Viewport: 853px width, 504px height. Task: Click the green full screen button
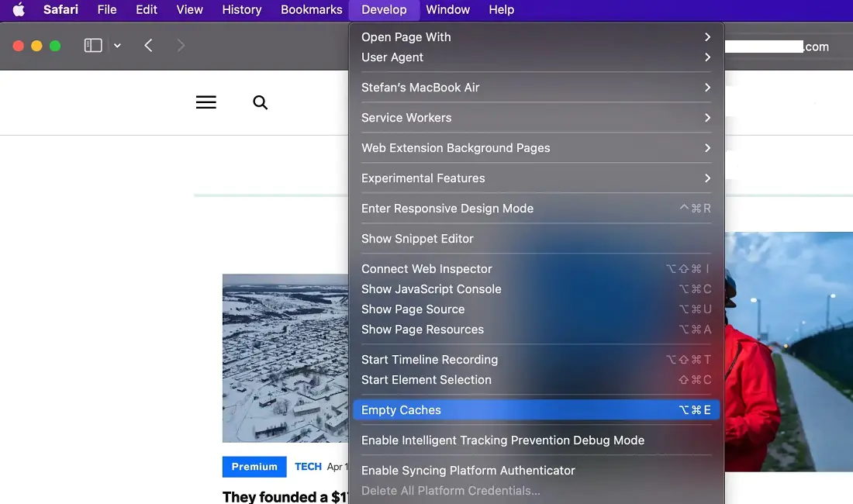(55, 46)
